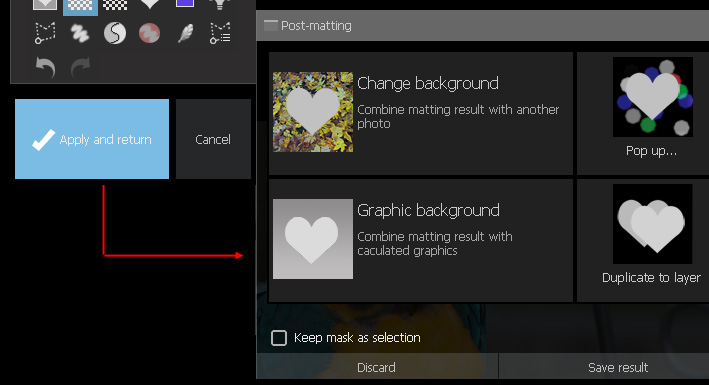Click the Cancel button

[213, 139]
